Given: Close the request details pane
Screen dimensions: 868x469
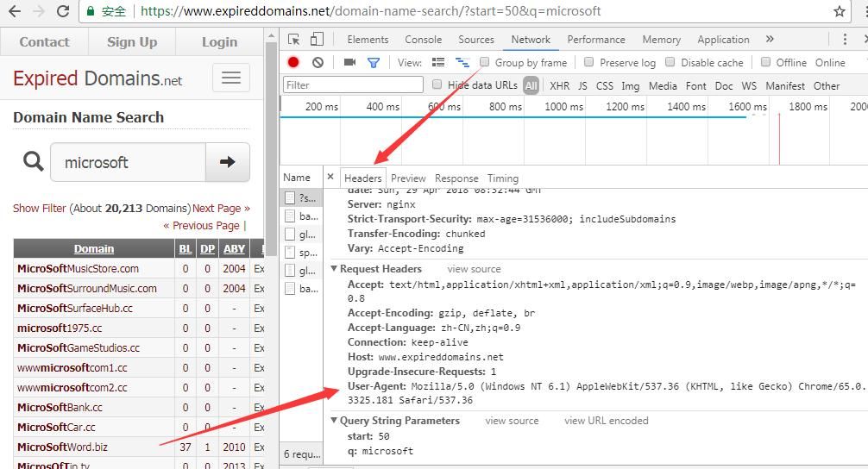Looking at the screenshot, I should tap(330, 177).
